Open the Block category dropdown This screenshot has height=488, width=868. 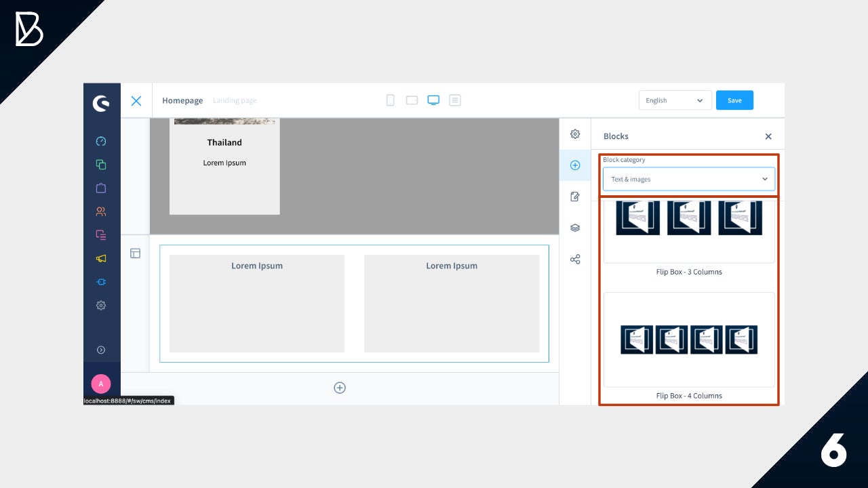click(x=688, y=179)
